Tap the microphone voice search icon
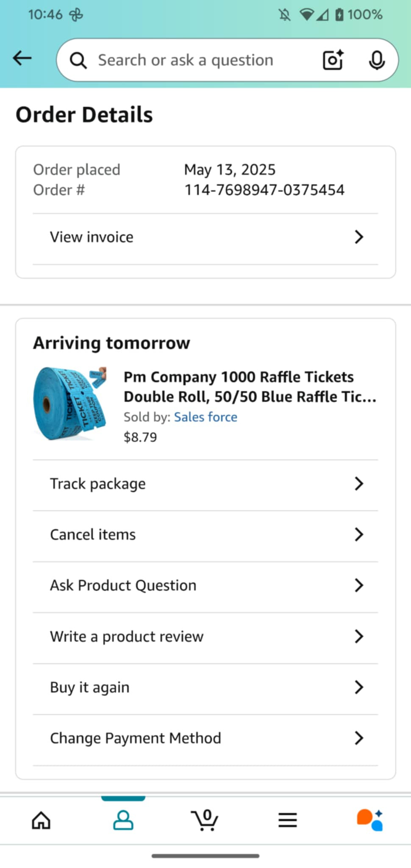411x868 pixels. tap(376, 60)
